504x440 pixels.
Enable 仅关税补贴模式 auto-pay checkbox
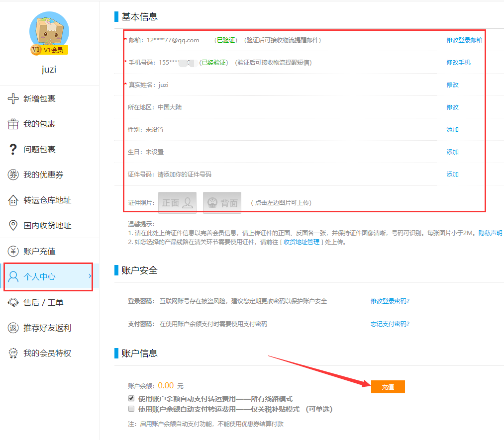(x=131, y=409)
